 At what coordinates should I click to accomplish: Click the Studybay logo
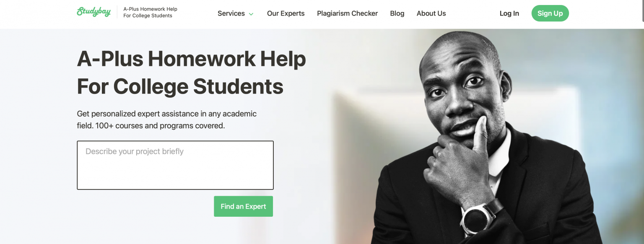[93, 12]
